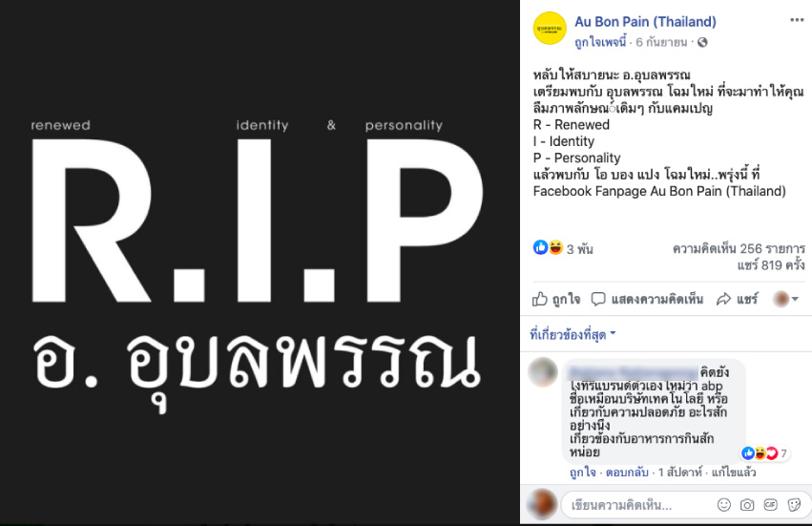Image resolution: width=812 pixels, height=526 pixels.
Task: View the ความคิดเห็น 256 รายการ comments
Action: coord(739,249)
